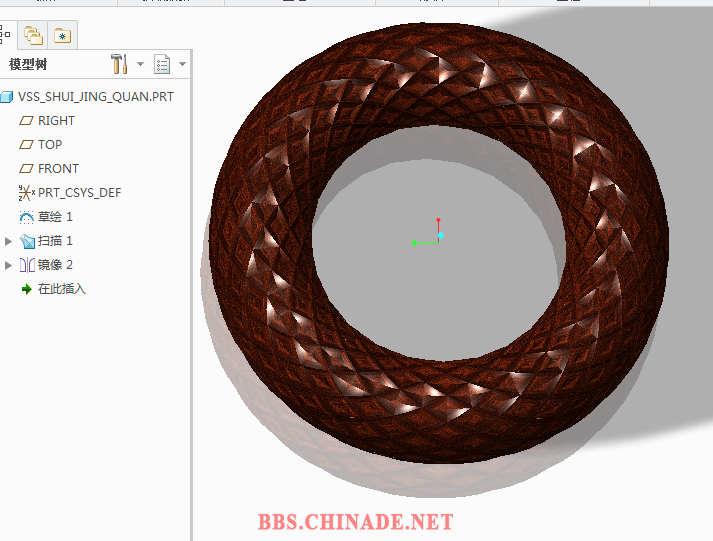This screenshot has width=713, height=541.
Task: Select the RIGHT datum plane
Action: (56, 121)
